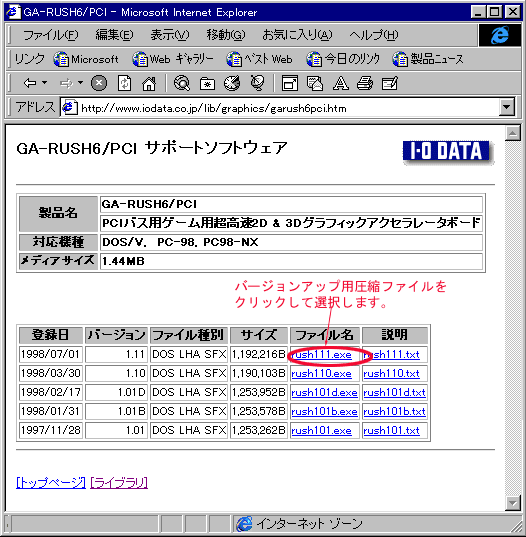The image size is (526, 537).
Task: Expand the address bar dropdown arrow
Action: point(506,108)
